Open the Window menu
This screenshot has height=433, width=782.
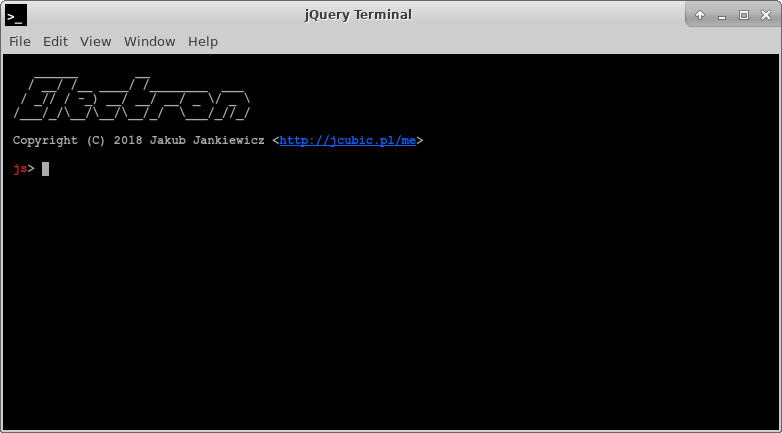[150, 41]
